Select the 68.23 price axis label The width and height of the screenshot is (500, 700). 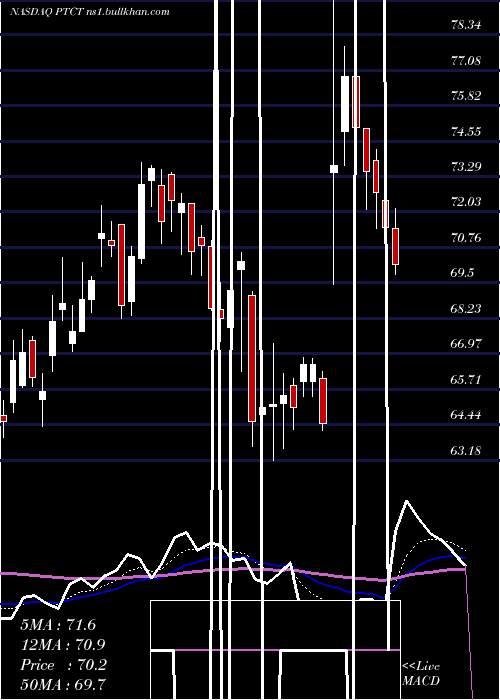click(466, 308)
